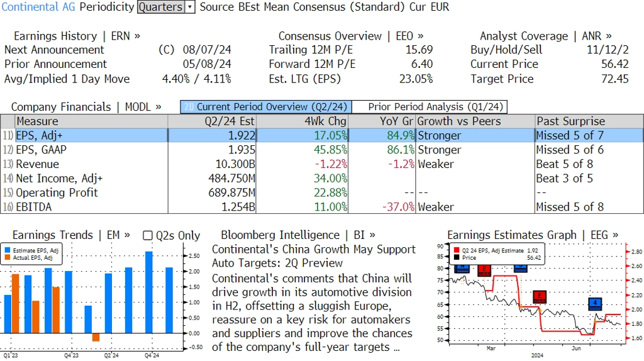
Task: Open Earnings Estimates Graph EEG link
Action: [x=533, y=235]
